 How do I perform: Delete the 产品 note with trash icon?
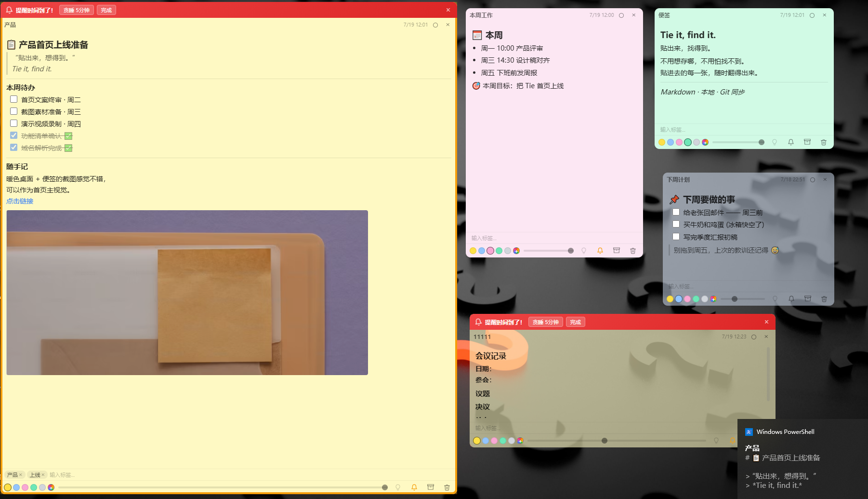447,487
